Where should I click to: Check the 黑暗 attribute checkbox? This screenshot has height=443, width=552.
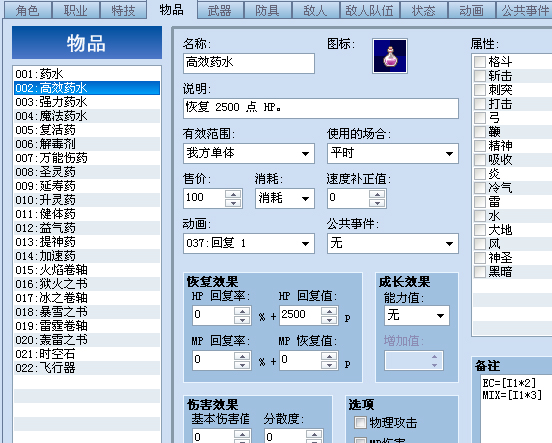click(479, 272)
